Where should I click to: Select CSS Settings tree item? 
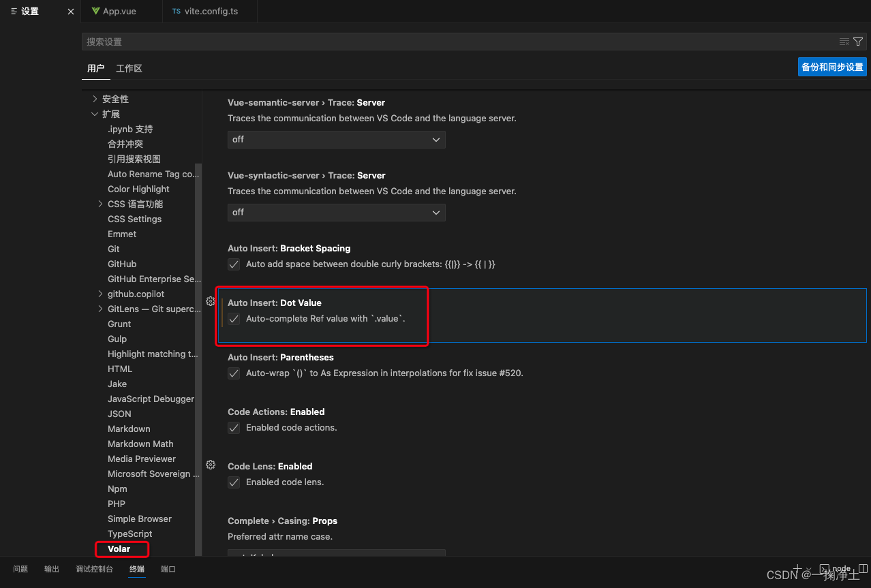tap(135, 219)
